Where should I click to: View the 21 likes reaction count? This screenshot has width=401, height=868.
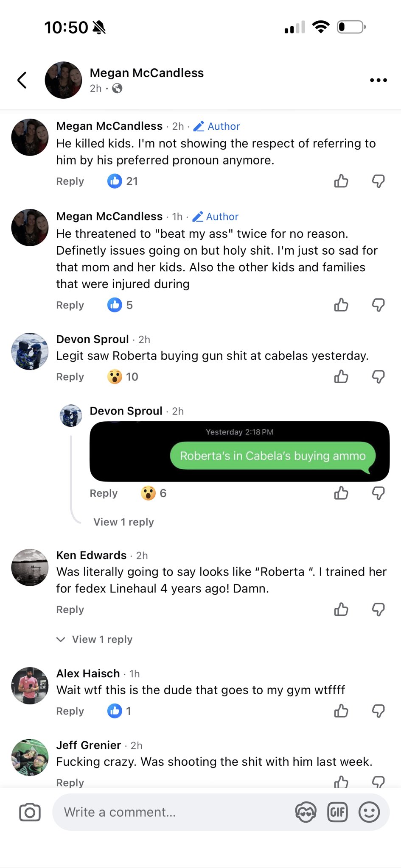click(123, 181)
